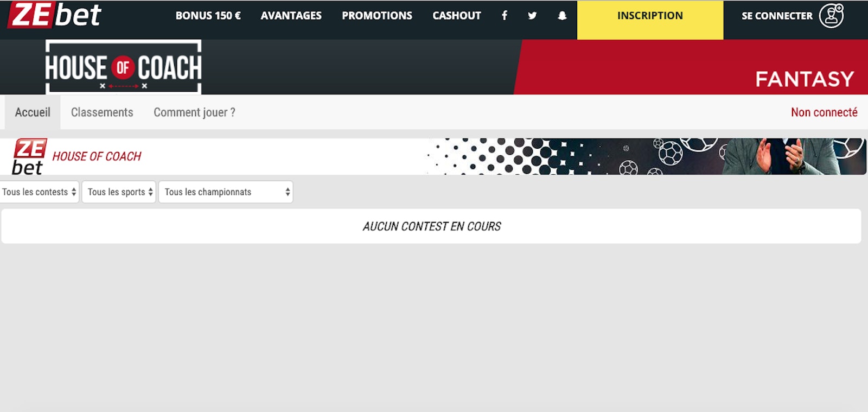Screen dimensions: 868x412
Task: Click the ZEbet logo in the top bar
Action: tap(54, 15)
